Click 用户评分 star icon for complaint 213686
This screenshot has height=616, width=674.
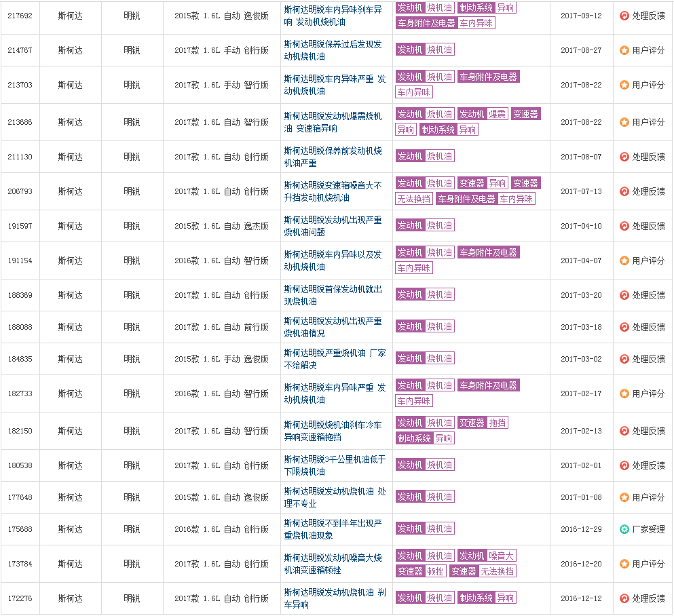[x=624, y=122]
